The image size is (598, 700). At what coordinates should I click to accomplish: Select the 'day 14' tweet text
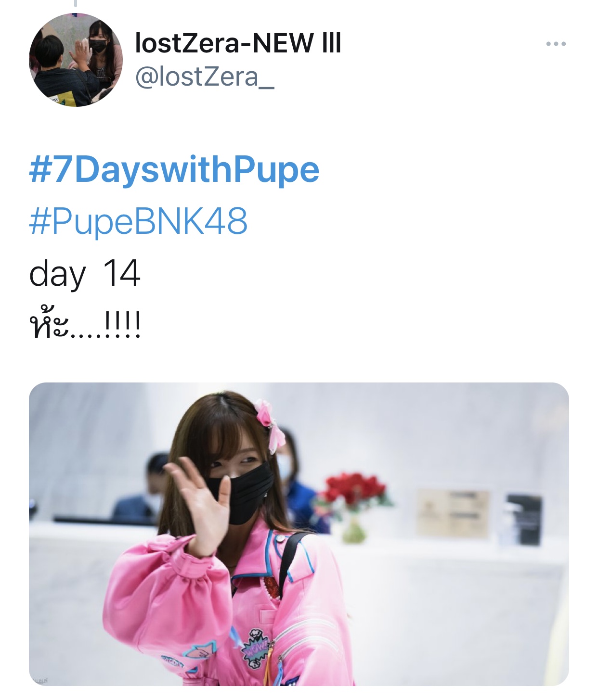click(x=85, y=273)
